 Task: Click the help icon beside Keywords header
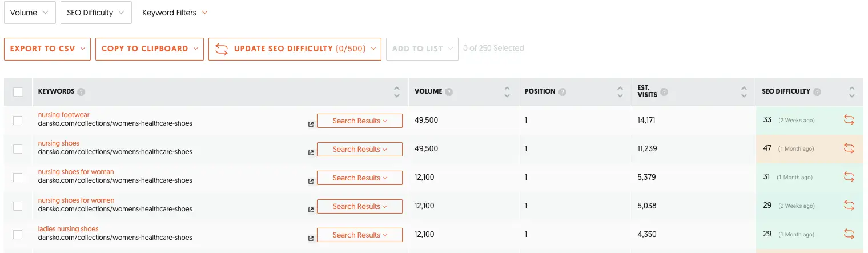coord(81,92)
